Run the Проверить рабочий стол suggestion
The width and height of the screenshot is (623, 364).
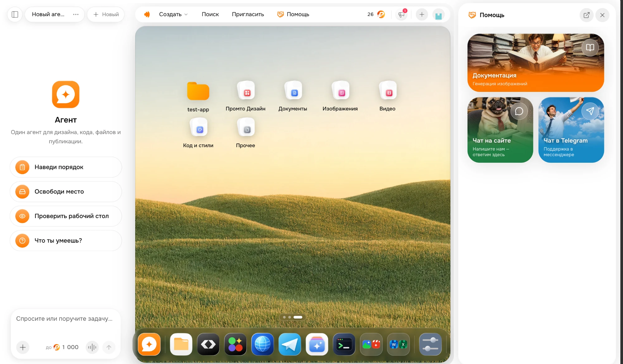click(x=66, y=216)
